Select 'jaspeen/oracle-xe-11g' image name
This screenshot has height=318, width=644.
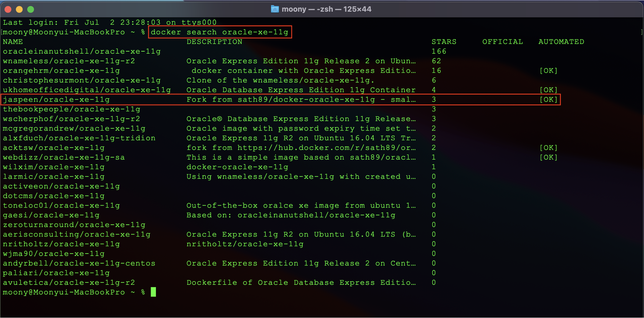[x=56, y=100]
